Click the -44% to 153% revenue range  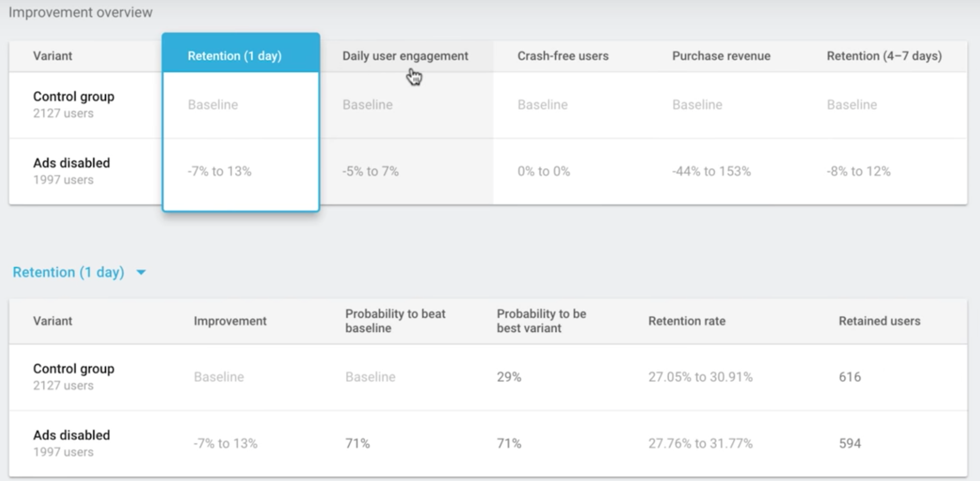click(711, 171)
